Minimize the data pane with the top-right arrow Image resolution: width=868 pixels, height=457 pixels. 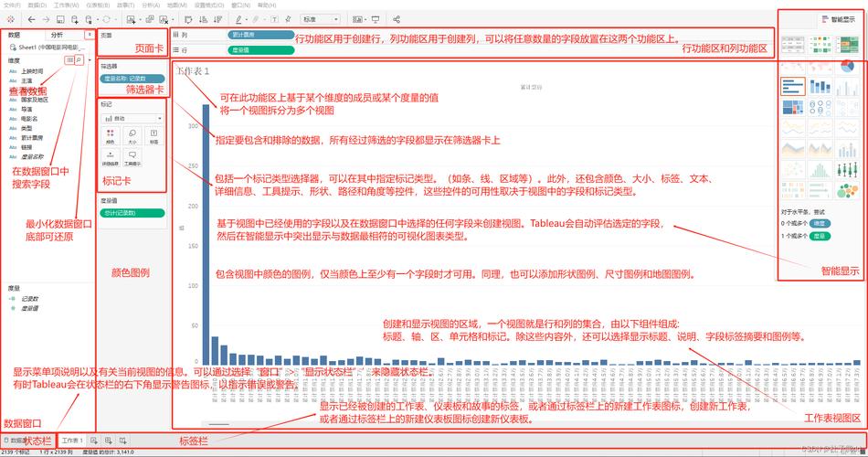pyautogui.click(x=90, y=35)
